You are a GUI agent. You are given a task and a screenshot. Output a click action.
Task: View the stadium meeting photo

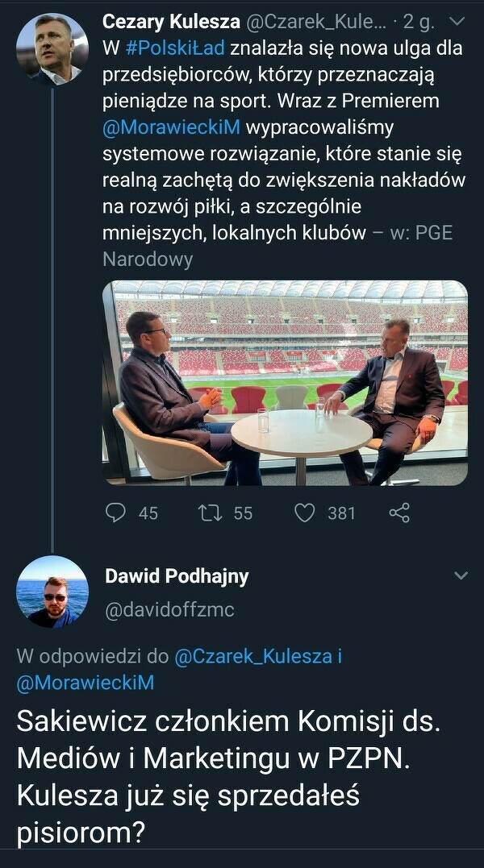point(286,383)
